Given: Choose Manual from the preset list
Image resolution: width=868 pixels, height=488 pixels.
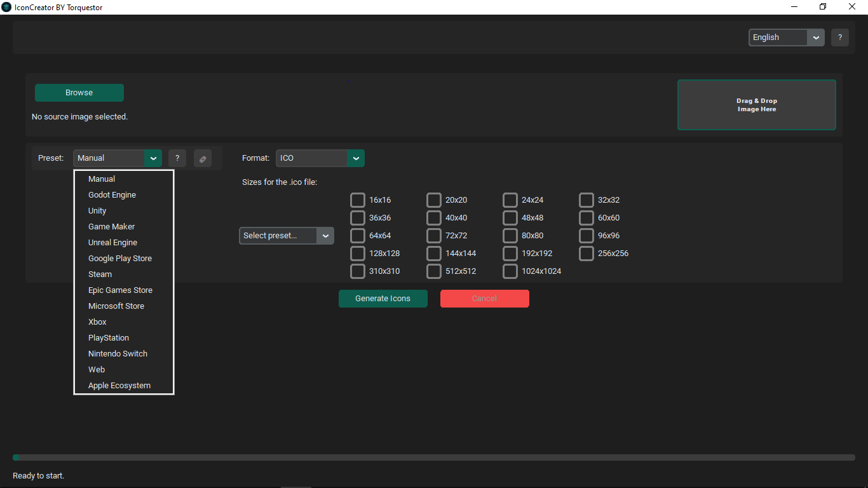Looking at the screenshot, I should click(124, 179).
